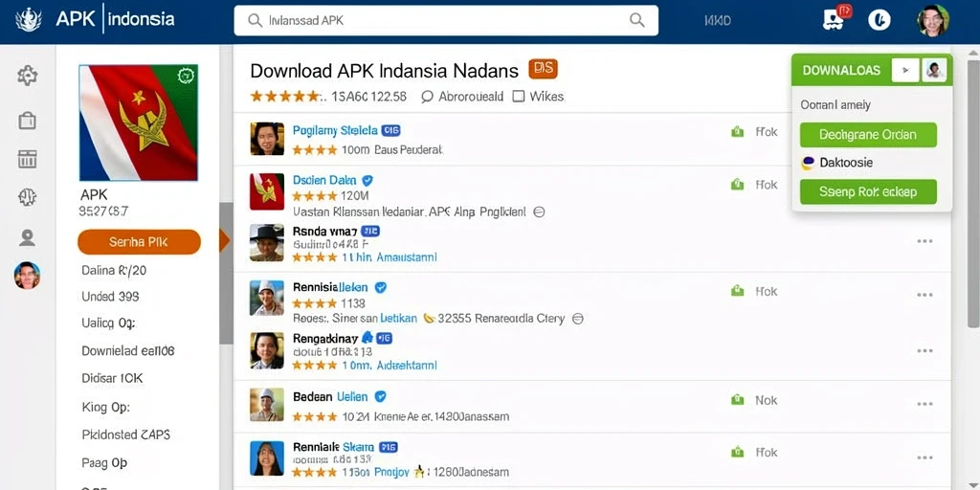Select the user profile icon in sidebar
The width and height of the screenshot is (980, 490).
[27, 237]
